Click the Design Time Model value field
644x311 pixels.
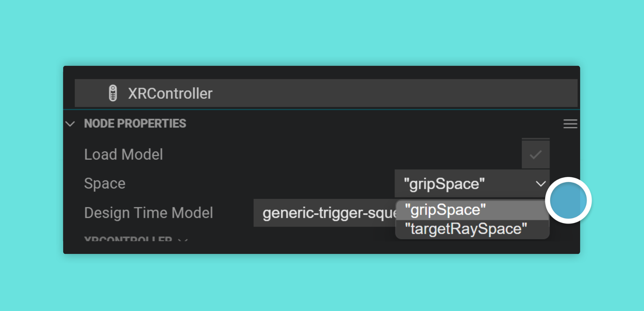(325, 213)
